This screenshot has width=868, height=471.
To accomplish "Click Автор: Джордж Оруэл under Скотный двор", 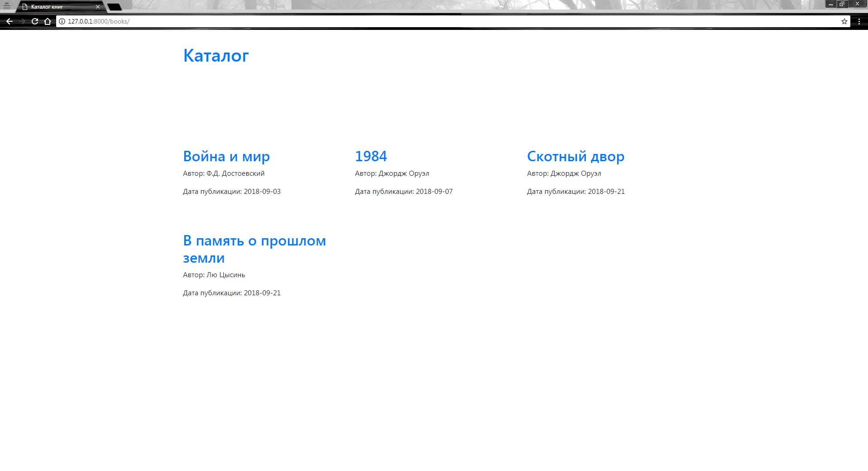I will point(564,173).
